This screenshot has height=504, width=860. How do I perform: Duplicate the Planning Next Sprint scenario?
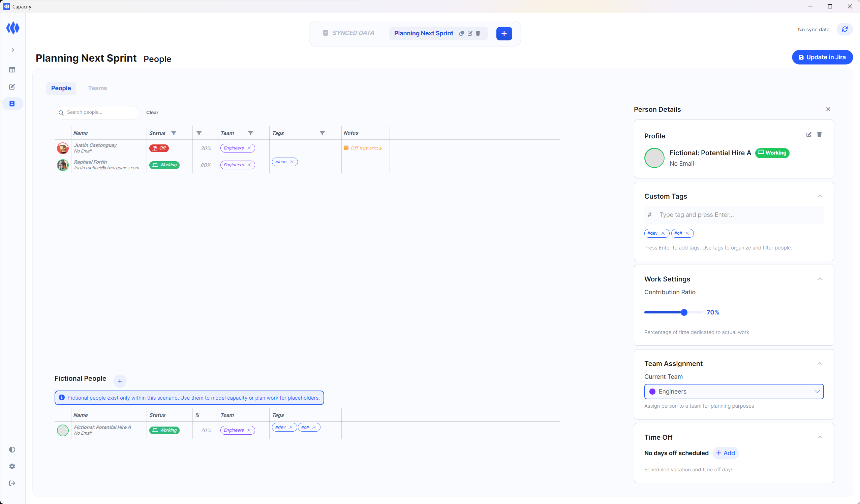point(461,33)
